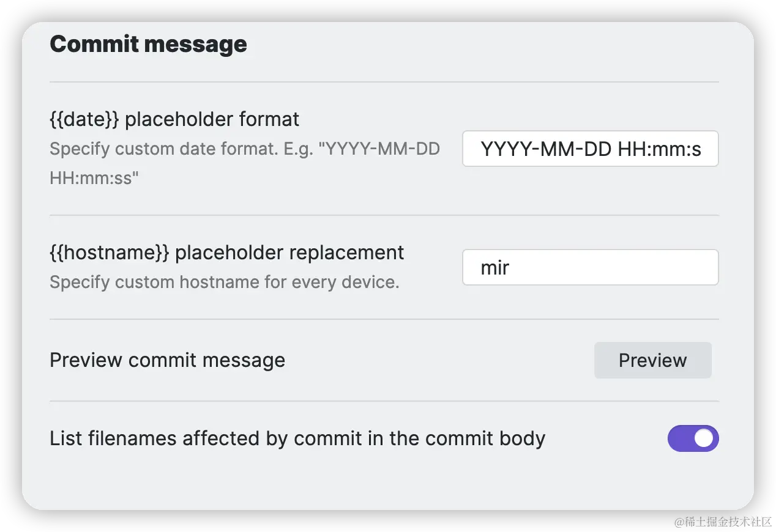
Task: Focus the {{hostname}} placeholder replacement text box
Action: coord(590,267)
